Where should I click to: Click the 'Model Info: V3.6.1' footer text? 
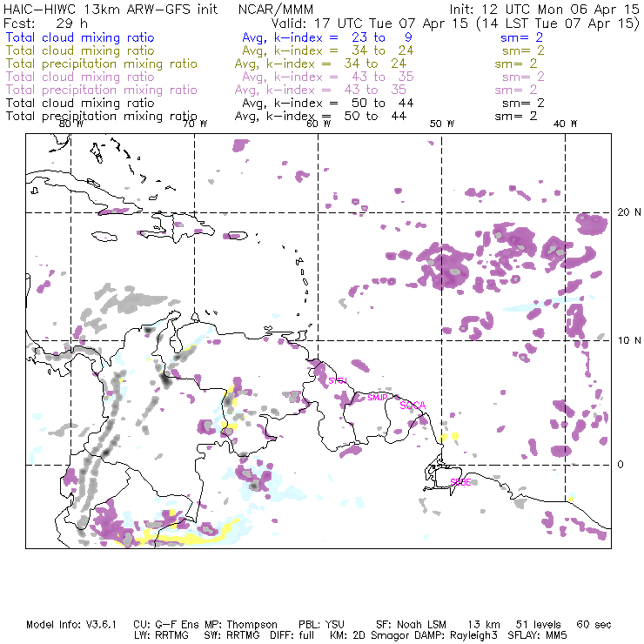pyautogui.click(x=71, y=625)
